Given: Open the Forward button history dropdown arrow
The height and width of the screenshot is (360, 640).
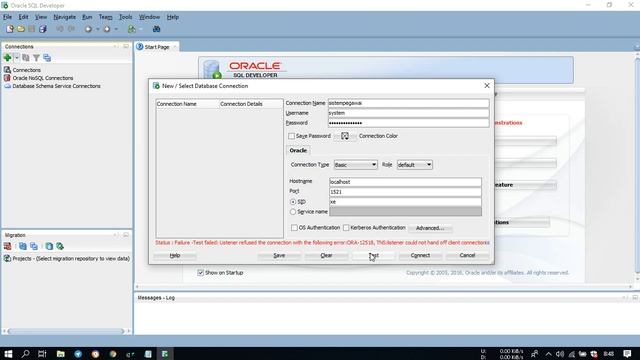Looking at the screenshot, I should point(116,29).
